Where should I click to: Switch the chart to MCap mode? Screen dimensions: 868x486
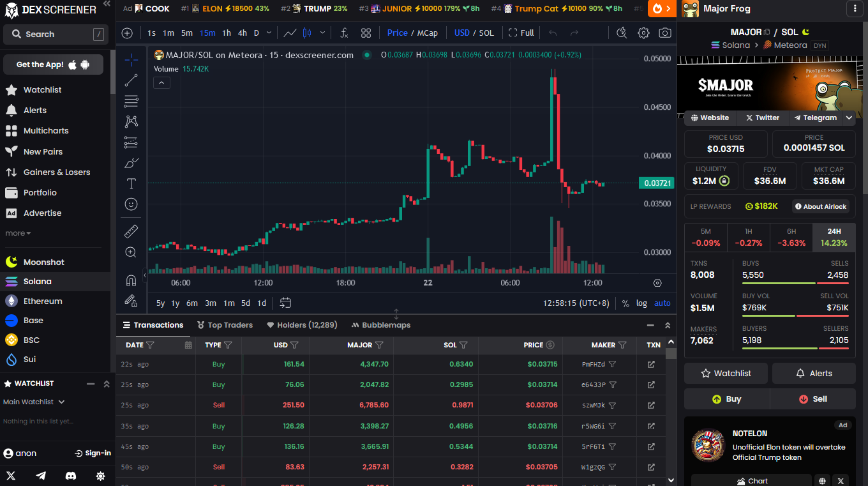click(x=428, y=33)
